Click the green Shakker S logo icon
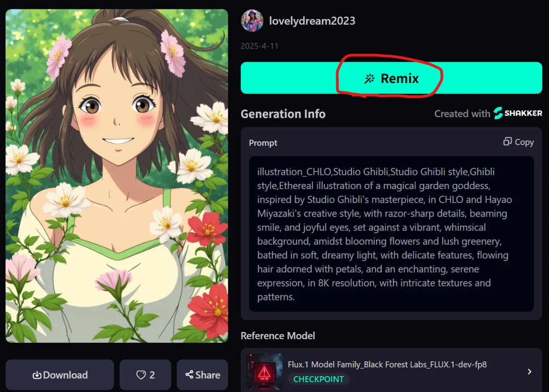Screen dimensions: 549x392 (x=498, y=113)
